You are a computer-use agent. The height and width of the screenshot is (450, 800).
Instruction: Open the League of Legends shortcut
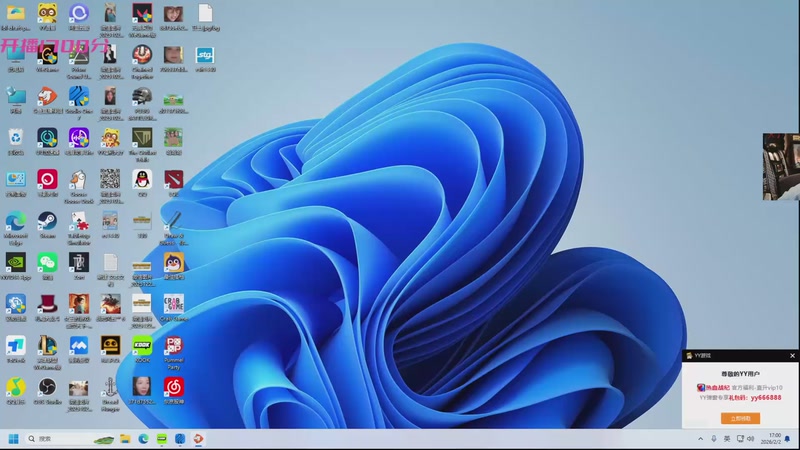47,345
